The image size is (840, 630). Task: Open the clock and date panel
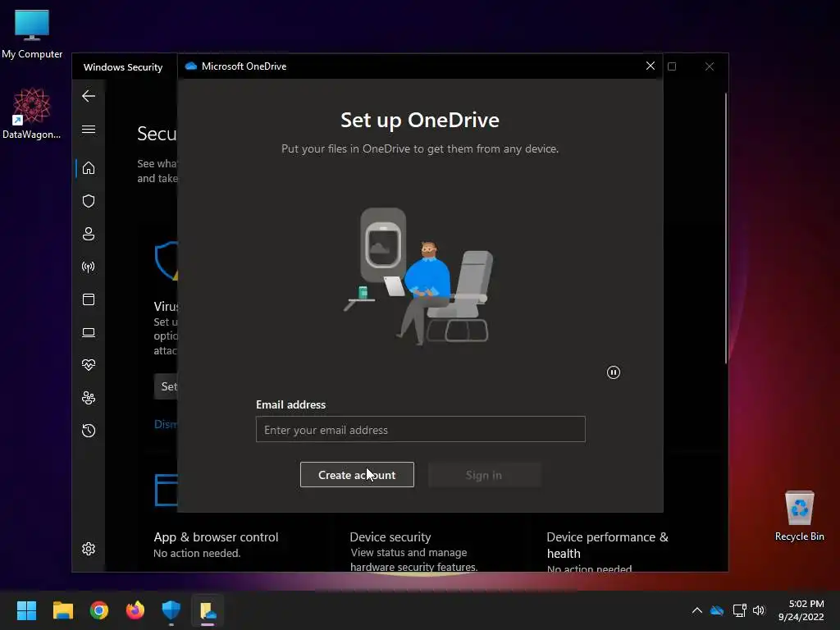(x=801, y=610)
